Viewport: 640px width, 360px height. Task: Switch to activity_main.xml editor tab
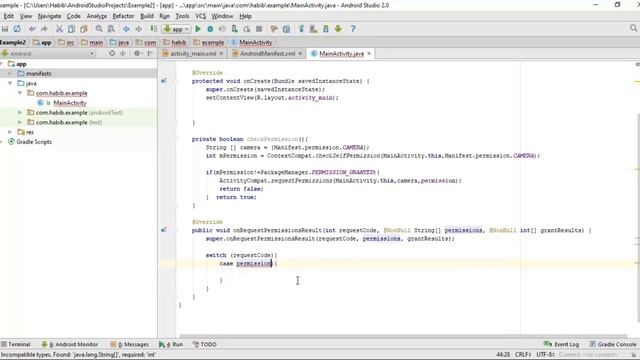coord(193,53)
